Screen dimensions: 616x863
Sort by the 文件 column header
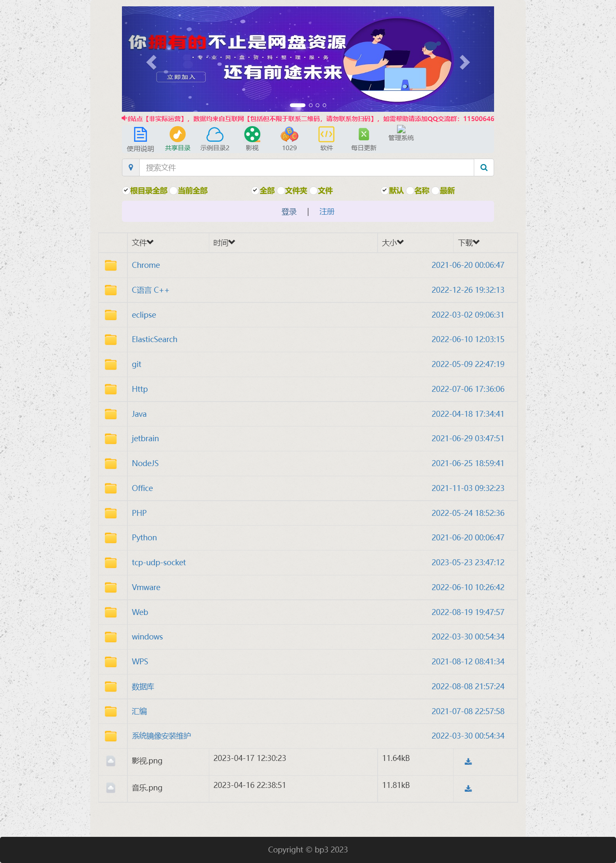pyautogui.click(x=143, y=243)
